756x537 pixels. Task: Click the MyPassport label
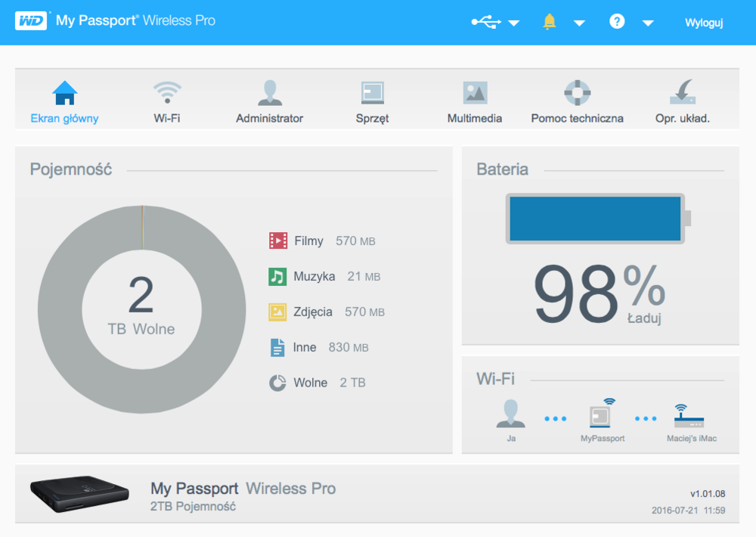tap(603, 439)
